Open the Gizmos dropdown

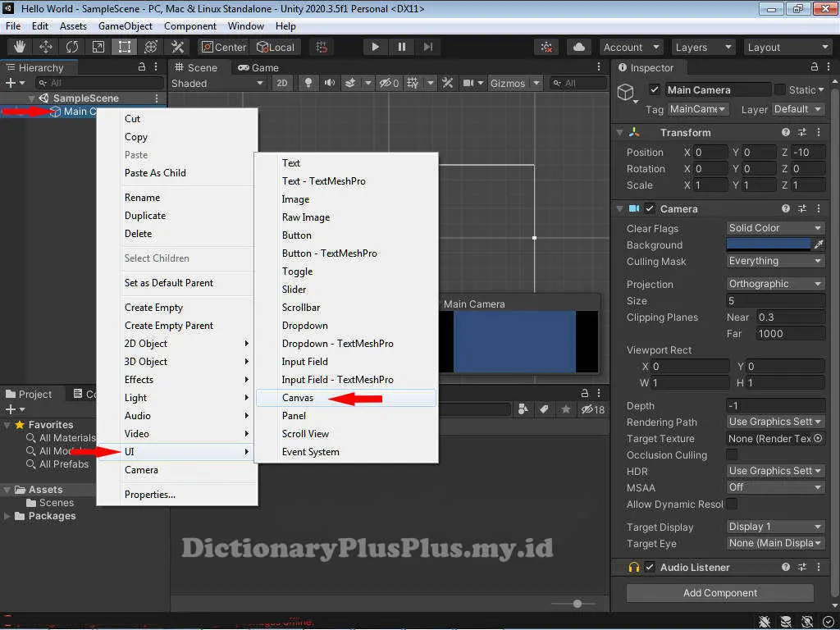(x=515, y=83)
